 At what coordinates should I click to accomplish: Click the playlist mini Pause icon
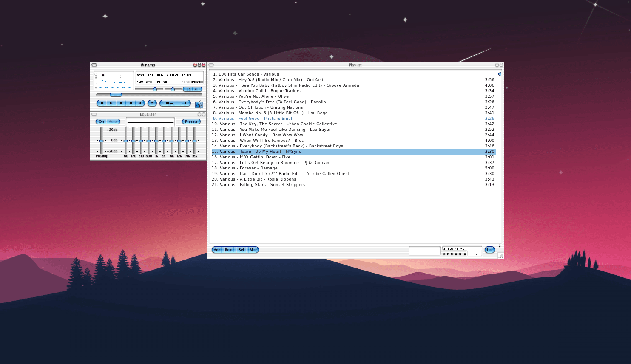pyautogui.click(x=452, y=254)
